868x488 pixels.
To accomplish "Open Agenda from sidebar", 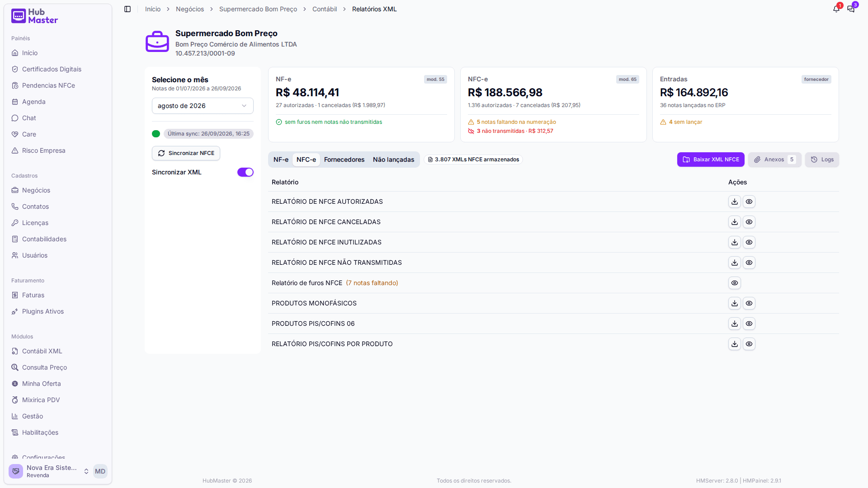I will coord(58,102).
